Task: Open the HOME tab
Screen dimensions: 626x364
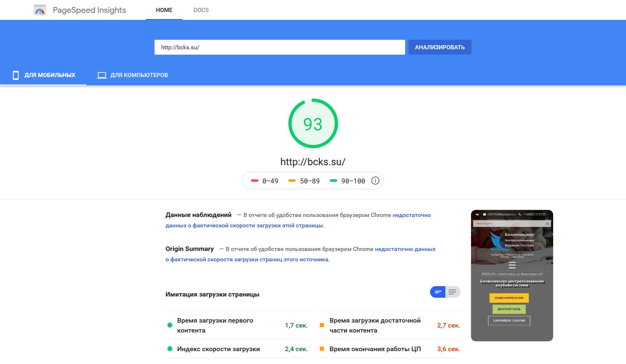Action: [164, 10]
